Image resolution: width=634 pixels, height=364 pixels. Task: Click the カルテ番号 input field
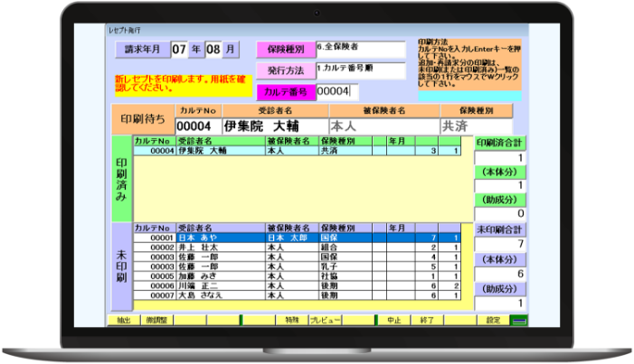pyautogui.click(x=336, y=91)
